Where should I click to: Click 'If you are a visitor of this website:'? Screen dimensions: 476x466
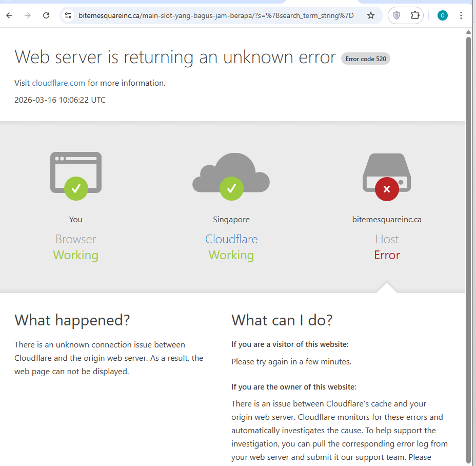[x=290, y=344]
